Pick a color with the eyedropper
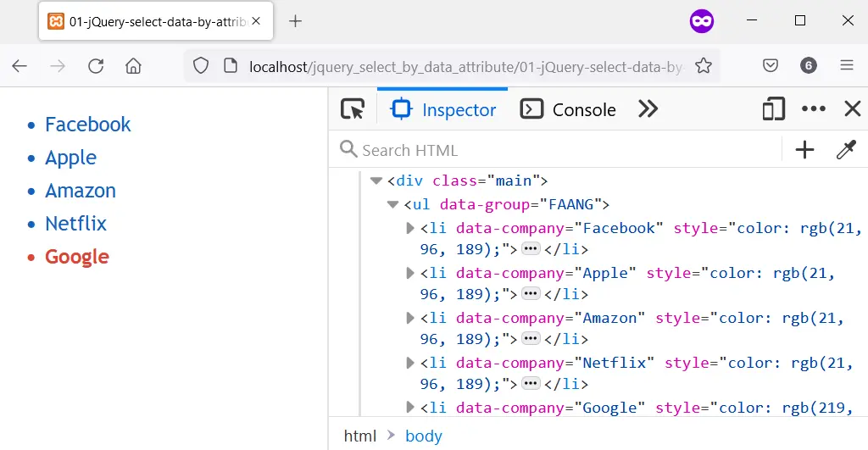This screenshot has width=868, height=450. tap(847, 149)
